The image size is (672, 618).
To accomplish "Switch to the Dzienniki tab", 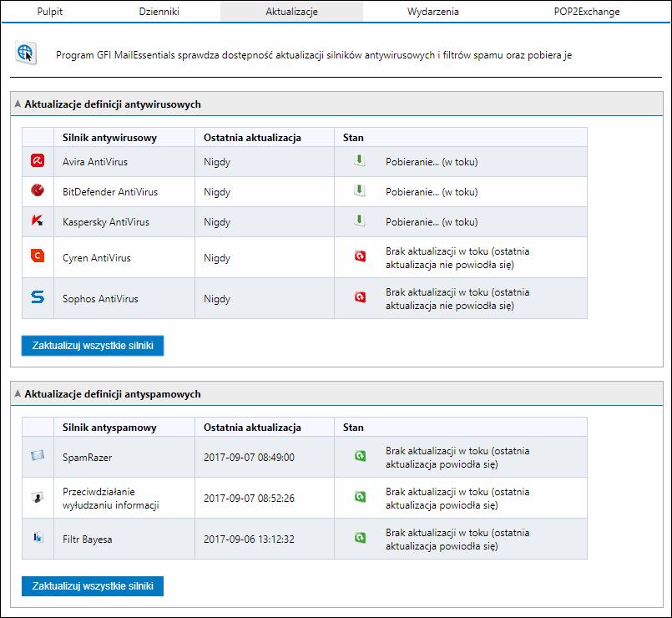I will [159, 12].
